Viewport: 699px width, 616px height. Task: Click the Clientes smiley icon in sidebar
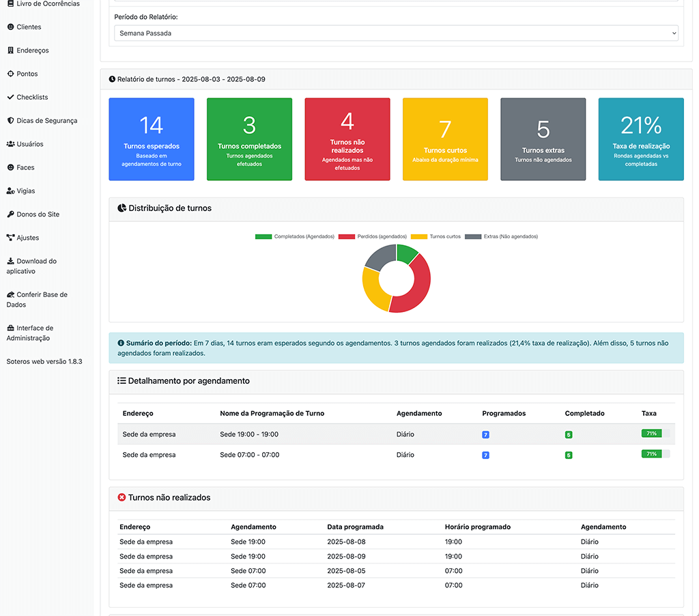(x=10, y=27)
